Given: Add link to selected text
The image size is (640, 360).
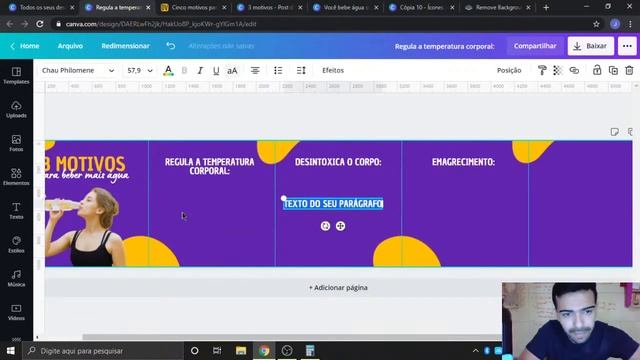Looking at the screenshot, I should (x=574, y=71).
